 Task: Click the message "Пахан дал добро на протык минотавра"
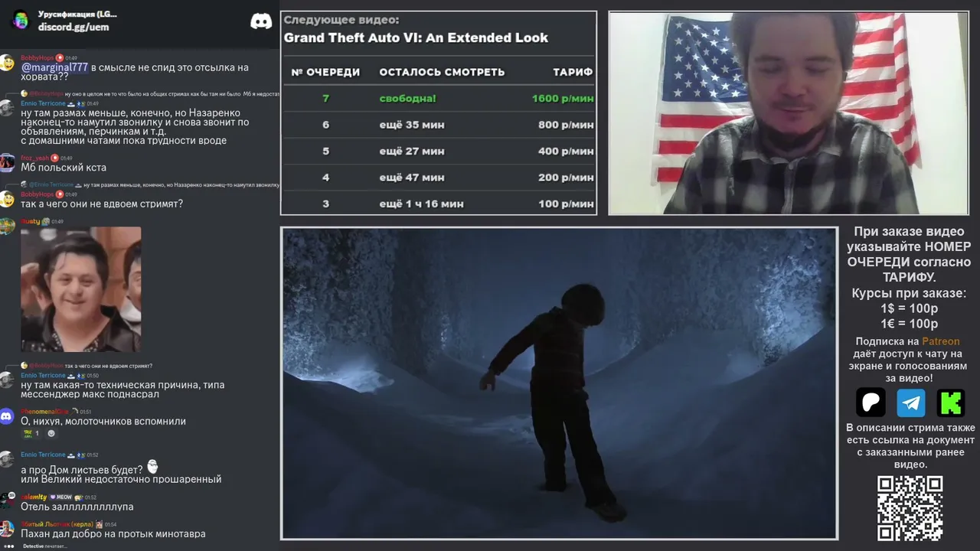click(113, 534)
